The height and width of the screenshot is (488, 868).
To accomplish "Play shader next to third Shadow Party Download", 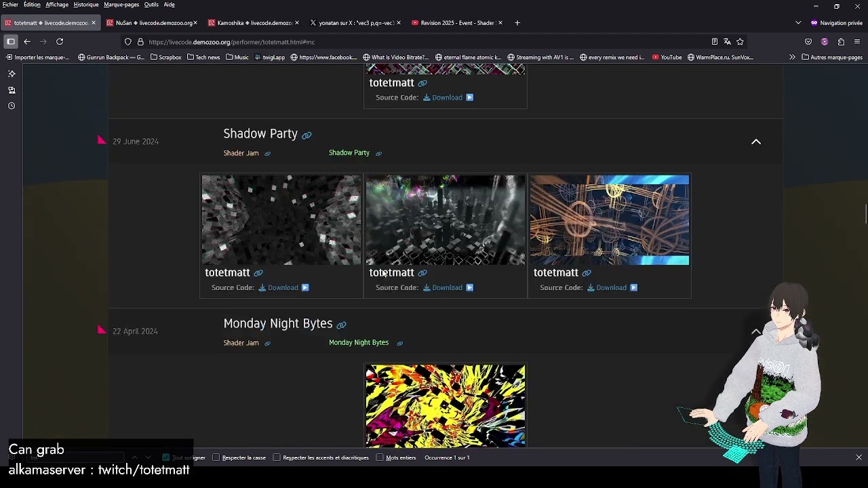I will point(633,287).
